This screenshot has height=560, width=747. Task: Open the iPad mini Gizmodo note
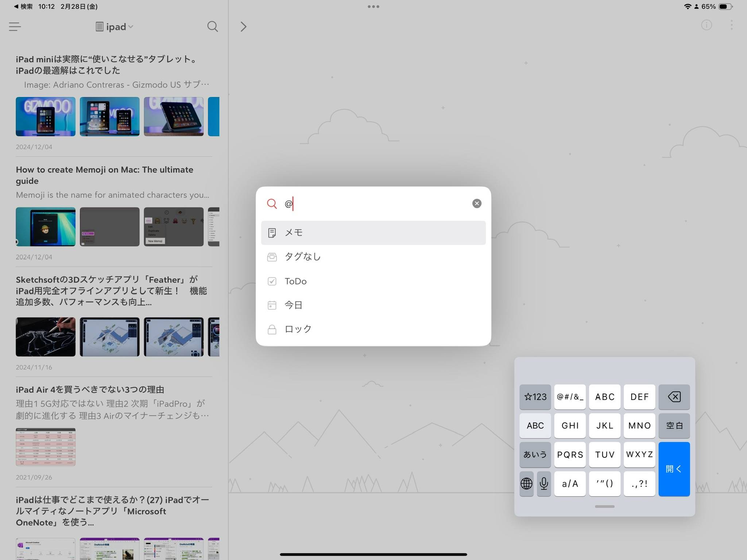(x=114, y=101)
